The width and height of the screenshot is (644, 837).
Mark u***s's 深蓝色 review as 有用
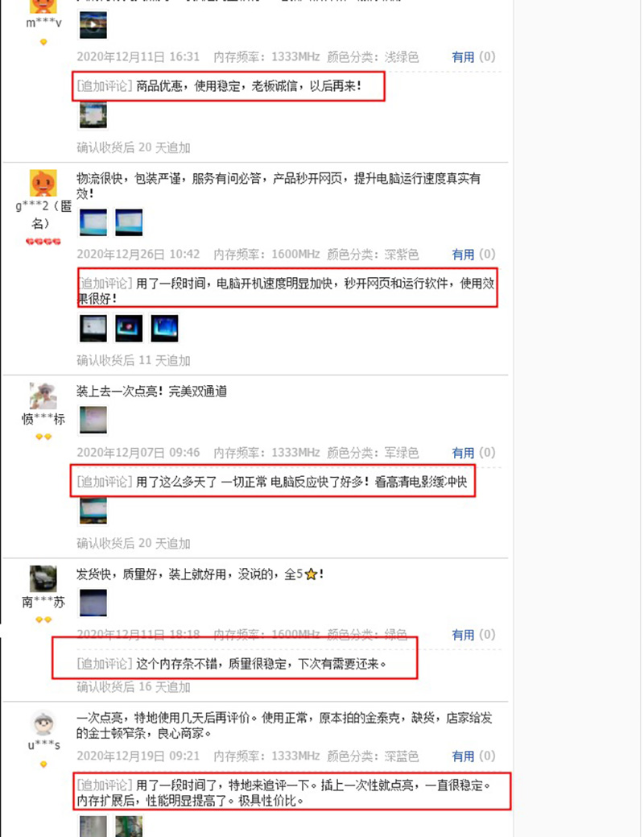463,756
